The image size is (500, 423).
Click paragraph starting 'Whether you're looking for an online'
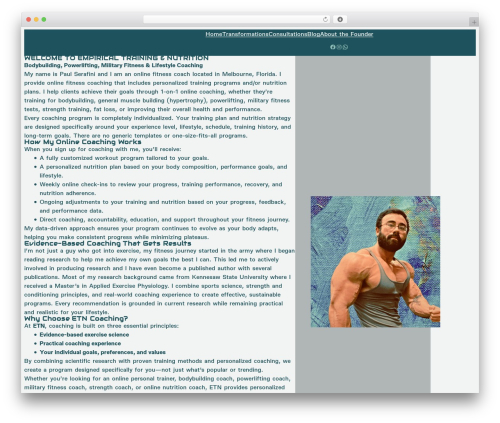point(157,383)
